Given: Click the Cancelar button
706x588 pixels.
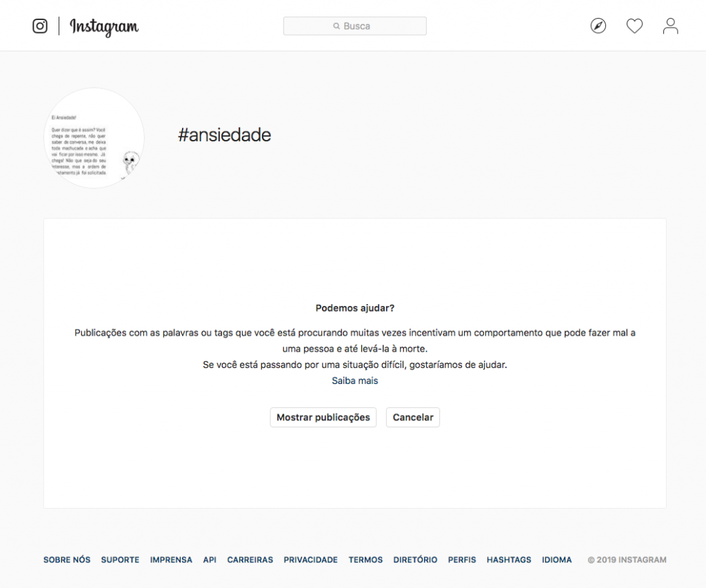Looking at the screenshot, I should click(413, 417).
